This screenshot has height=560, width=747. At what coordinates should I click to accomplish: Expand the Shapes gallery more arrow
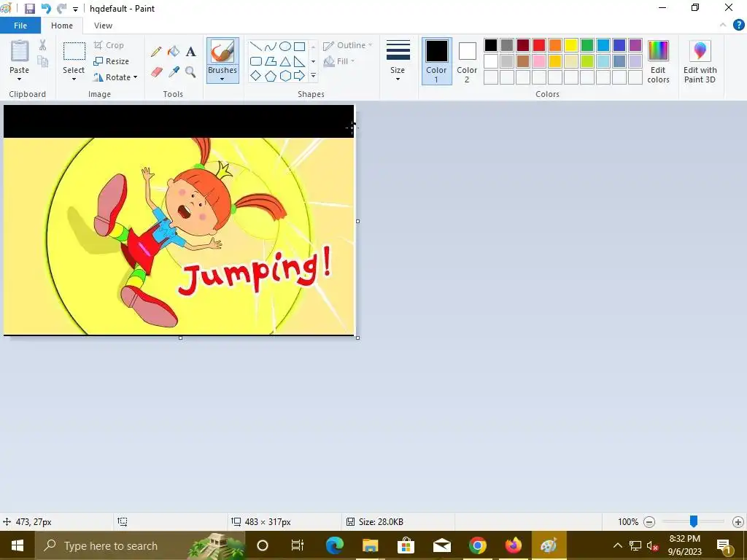pyautogui.click(x=314, y=76)
